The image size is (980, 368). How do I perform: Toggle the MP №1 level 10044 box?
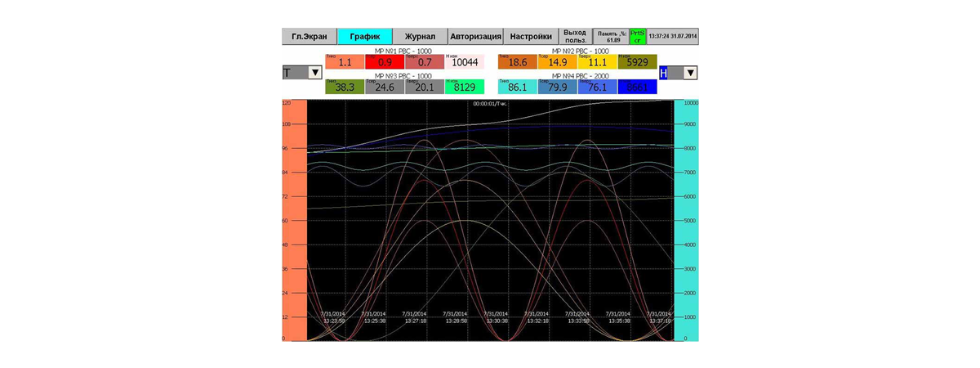click(465, 62)
